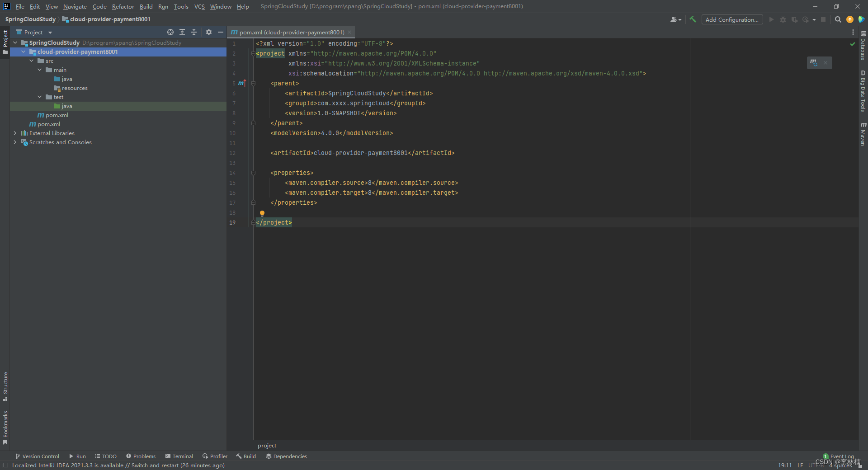This screenshot has height=470, width=868.
Task: Collapse the main folder
Action: (40, 70)
